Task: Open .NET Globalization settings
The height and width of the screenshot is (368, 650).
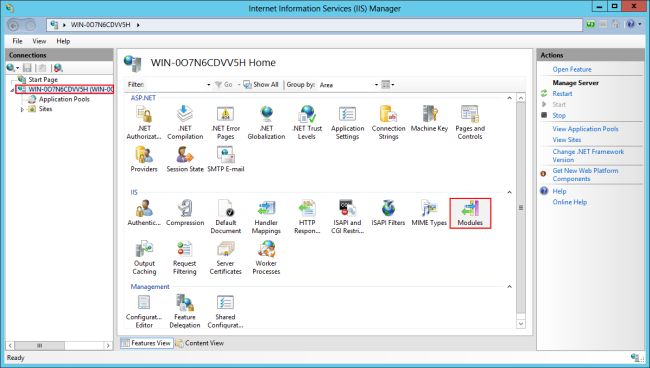Action: [266, 123]
